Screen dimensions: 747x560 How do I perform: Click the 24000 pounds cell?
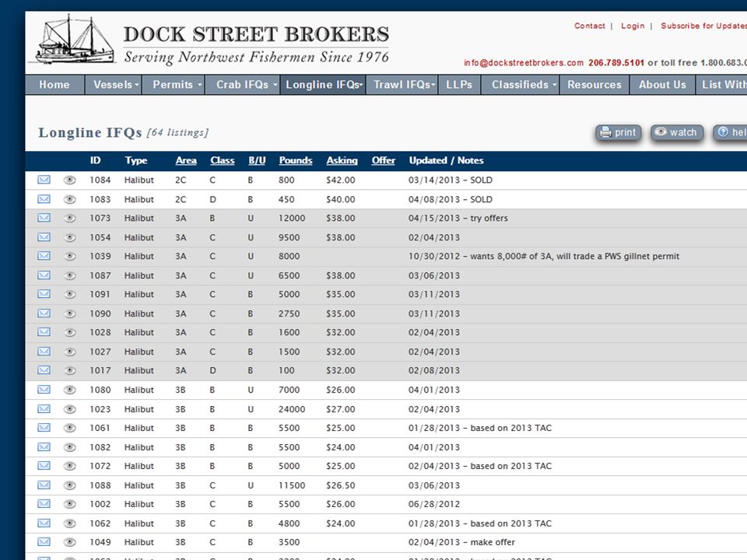pos(292,409)
